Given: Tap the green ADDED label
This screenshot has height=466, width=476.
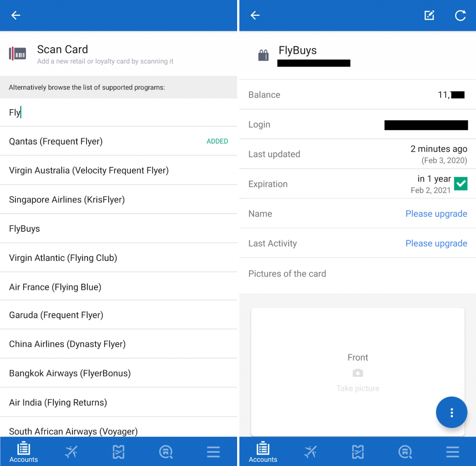Looking at the screenshot, I should coord(217,141).
